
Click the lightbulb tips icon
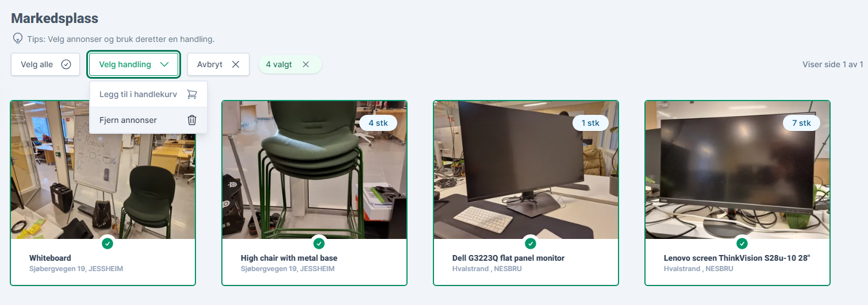[18, 38]
